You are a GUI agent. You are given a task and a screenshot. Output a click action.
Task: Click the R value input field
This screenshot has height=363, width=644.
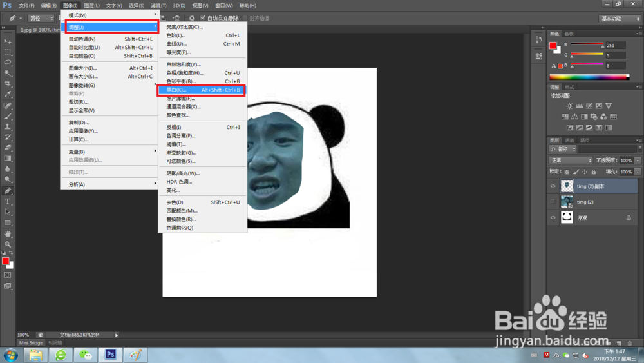click(x=615, y=45)
